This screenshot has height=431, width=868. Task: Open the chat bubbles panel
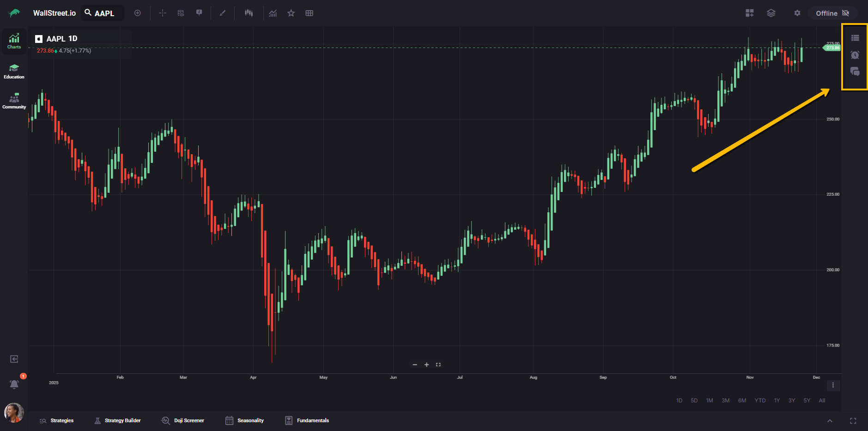coord(855,72)
